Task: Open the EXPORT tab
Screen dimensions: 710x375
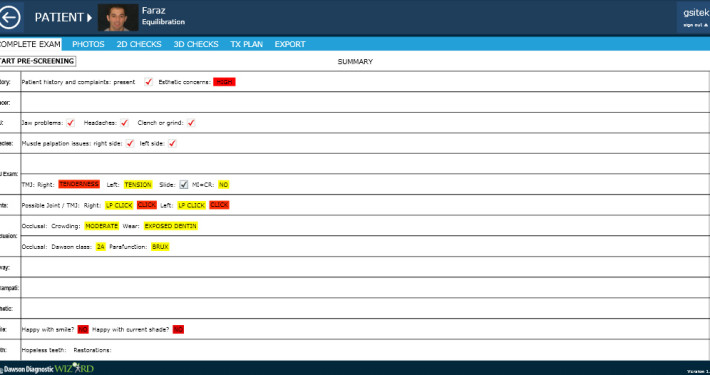Action: pyautogui.click(x=290, y=44)
